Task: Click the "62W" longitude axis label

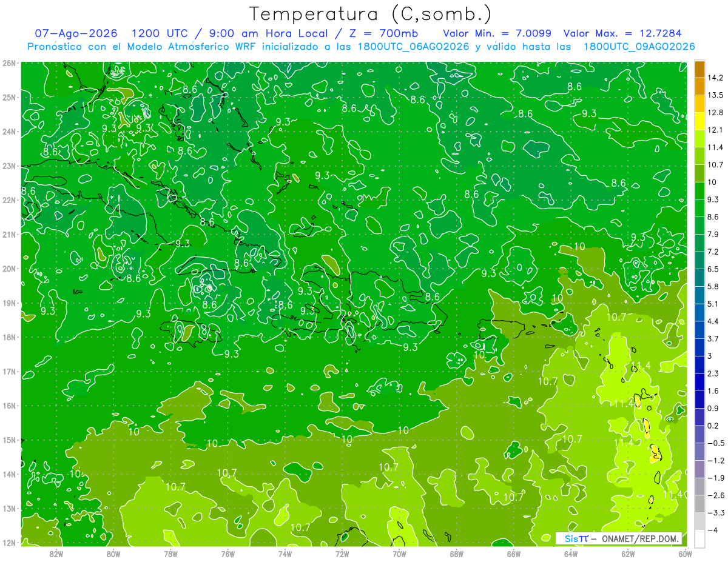Action: point(629,554)
